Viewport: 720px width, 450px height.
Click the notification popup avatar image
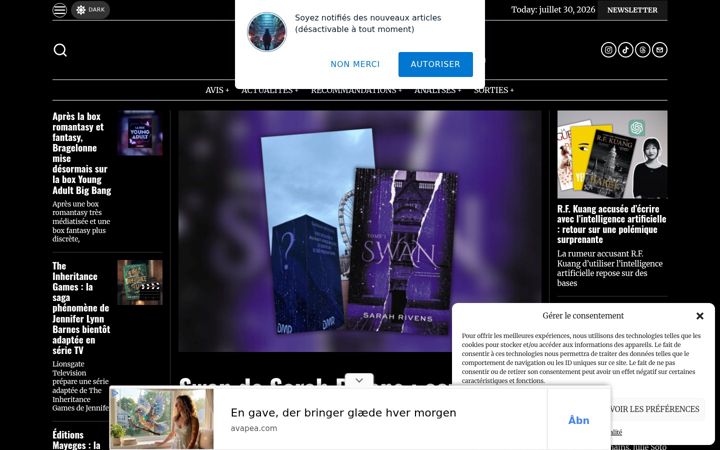267,32
